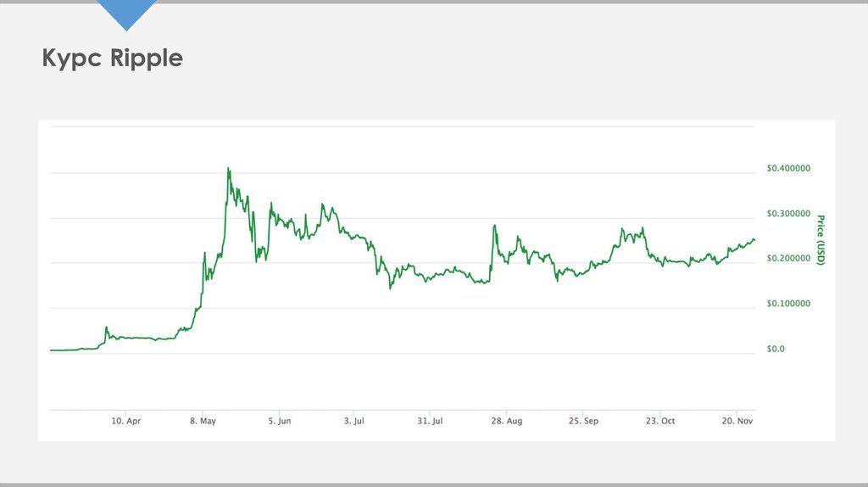Click the "20. Nov" date label
Viewport: 868px width, 487px height.
point(737,420)
